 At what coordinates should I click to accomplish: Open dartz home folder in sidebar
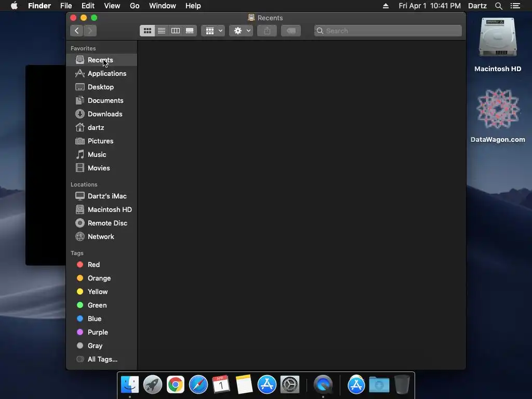pyautogui.click(x=101, y=128)
